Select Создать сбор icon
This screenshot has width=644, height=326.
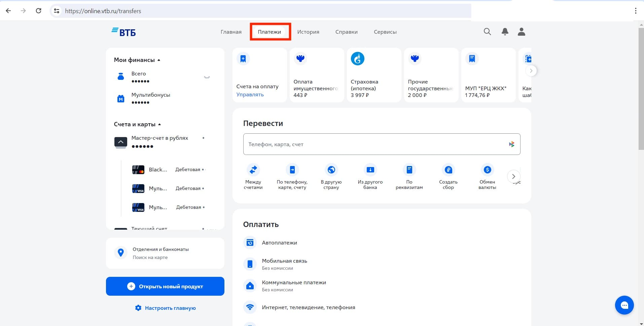tap(448, 170)
